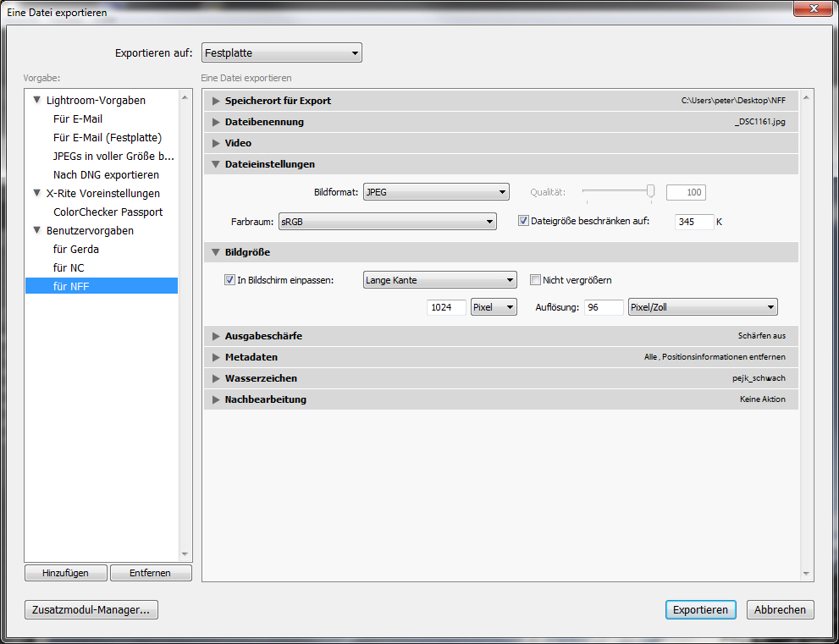
Task: Expand the Wasserzeichen section
Action: coord(216,378)
